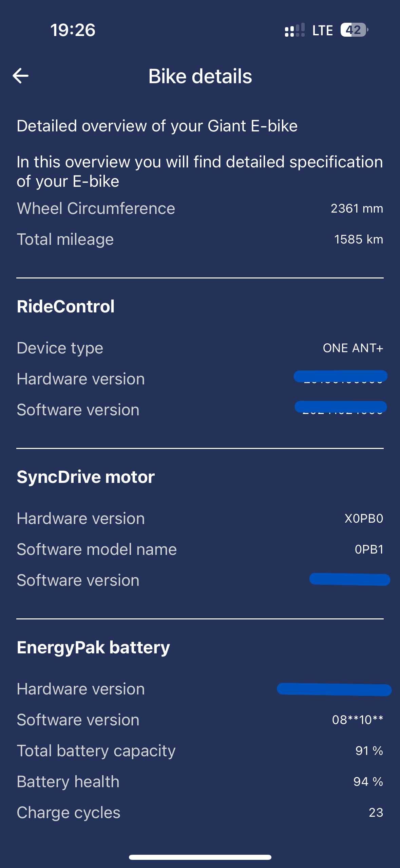
Task: Tap the RideControl section heading
Action: 65,306
